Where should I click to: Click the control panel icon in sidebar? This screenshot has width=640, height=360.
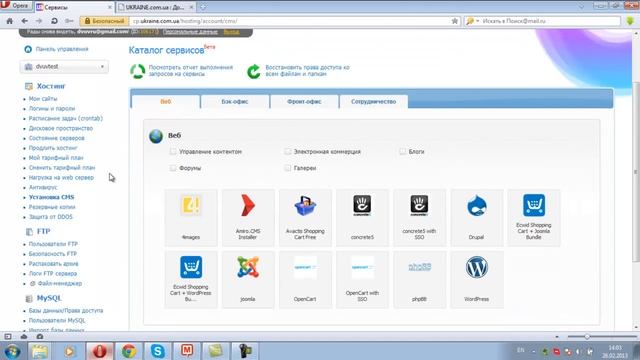[28, 49]
